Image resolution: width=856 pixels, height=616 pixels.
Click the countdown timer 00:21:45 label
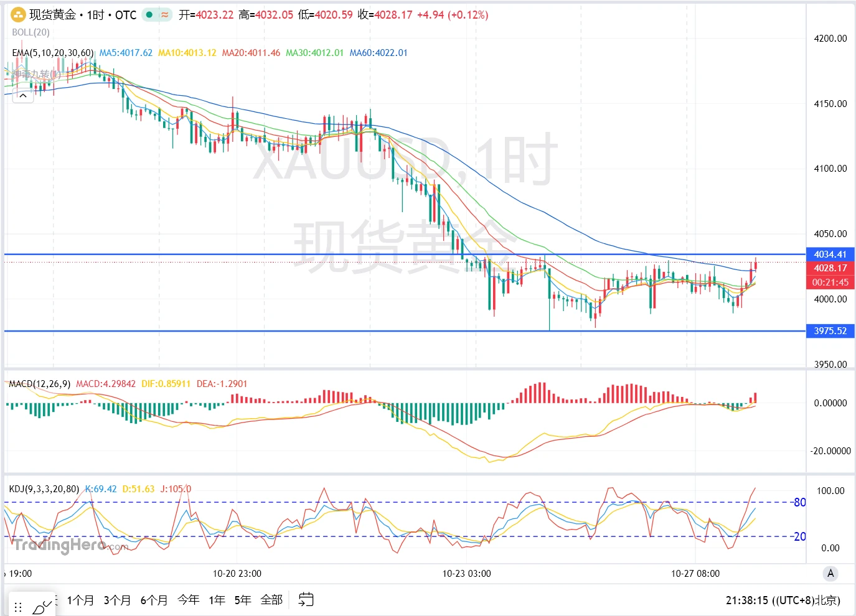[x=830, y=282]
